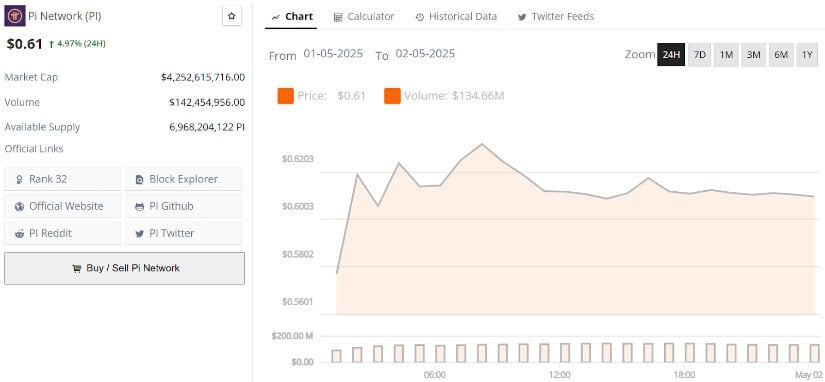Image resolution: width=825 pixels, height=382 pixels.
Task: Select the 1Y zoom range
Action: click(x=807, y=55)
